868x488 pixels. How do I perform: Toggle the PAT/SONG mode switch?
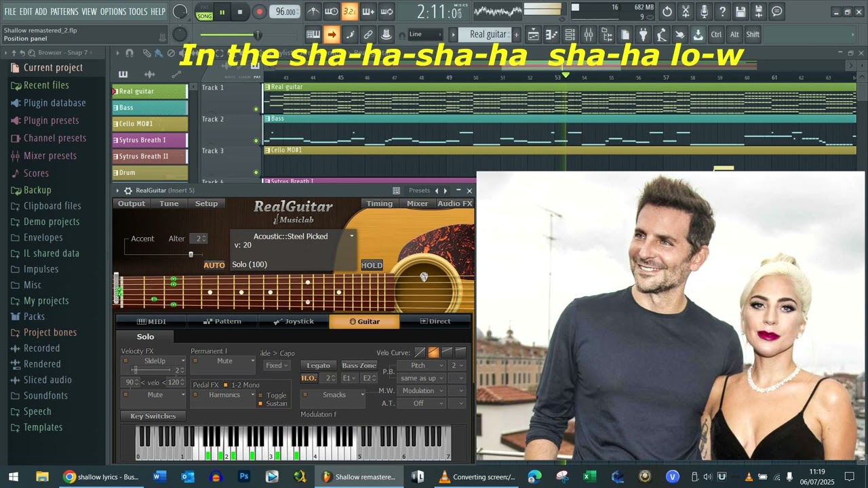point(204,12)
